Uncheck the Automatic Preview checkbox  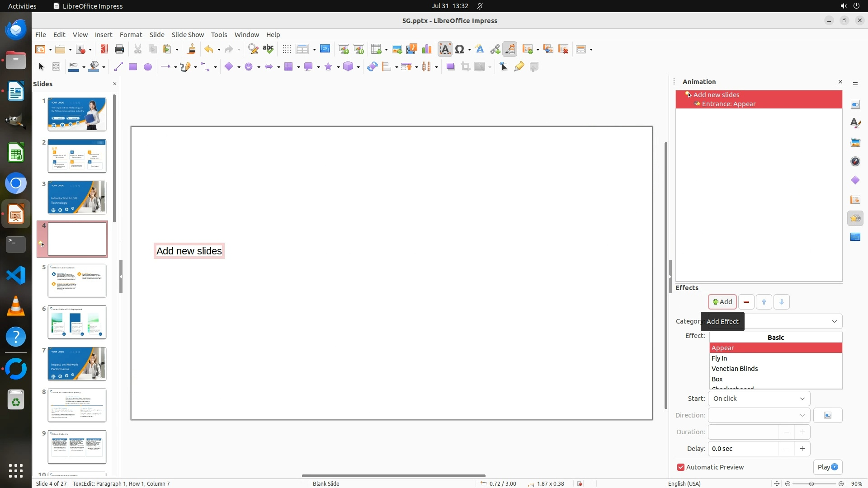(680, 467)
